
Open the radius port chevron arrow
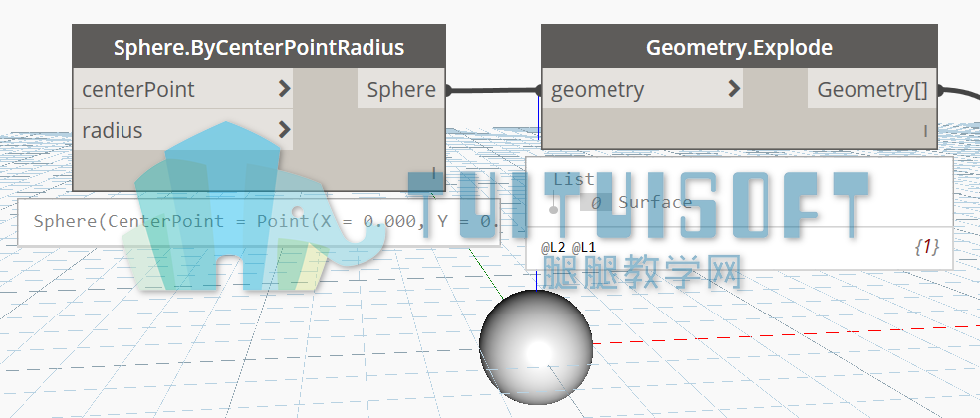[x=285, y=130]
